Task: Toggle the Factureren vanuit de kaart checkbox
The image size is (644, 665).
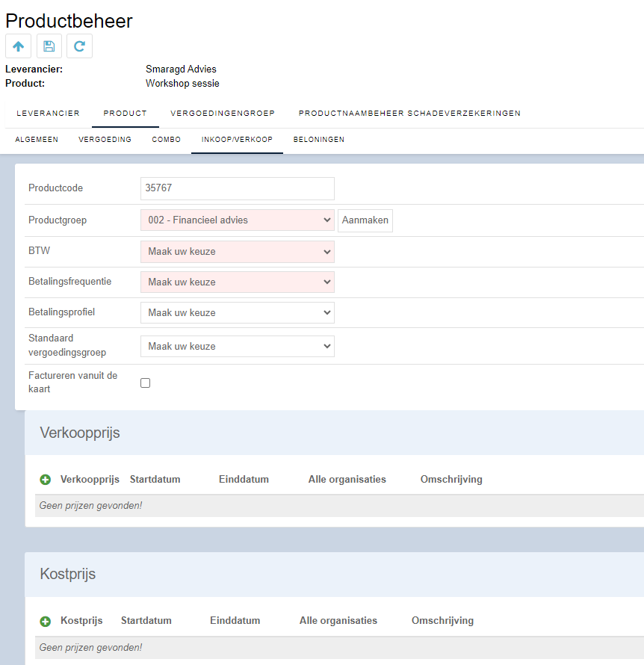Action: [146, 383]
